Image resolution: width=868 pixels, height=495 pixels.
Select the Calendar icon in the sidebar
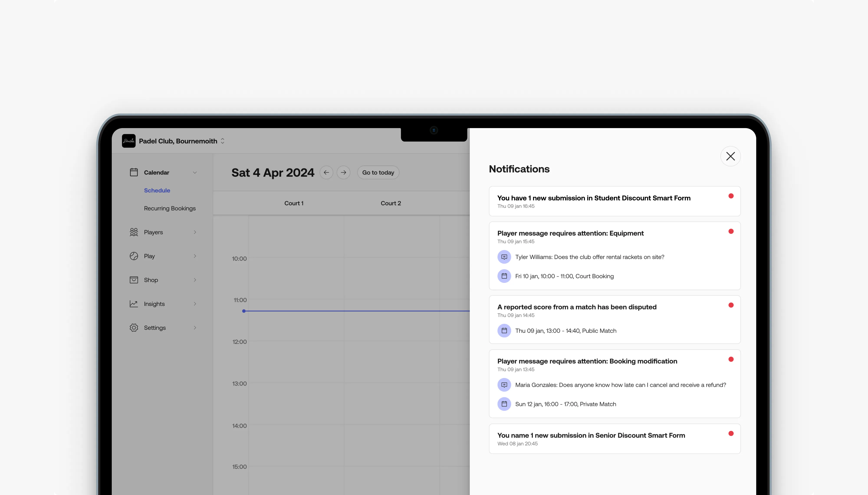134,172
